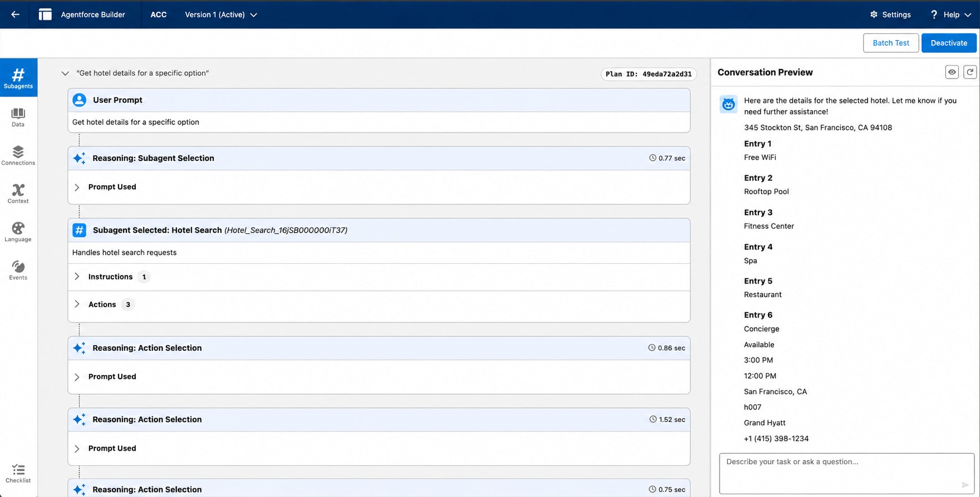This screenshot has width=980, height=497.
Task: Open the Help dropdown menu
Action: (951, 14)
